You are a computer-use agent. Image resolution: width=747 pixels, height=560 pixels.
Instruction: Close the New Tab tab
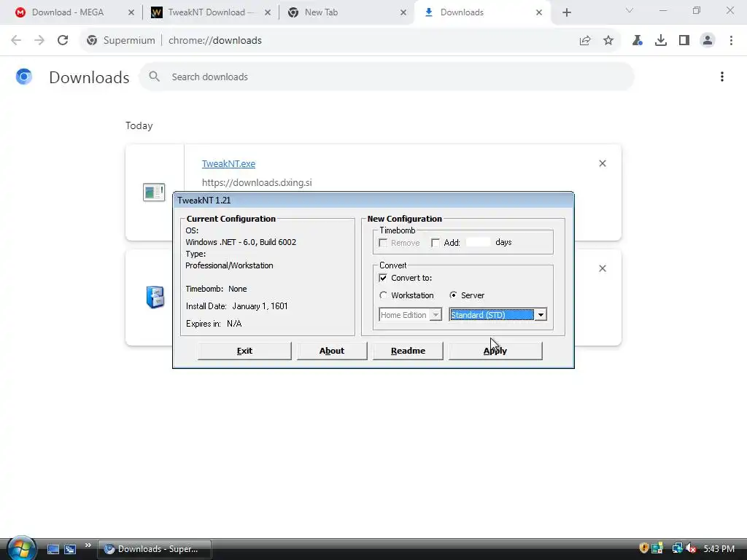[403, 12]
